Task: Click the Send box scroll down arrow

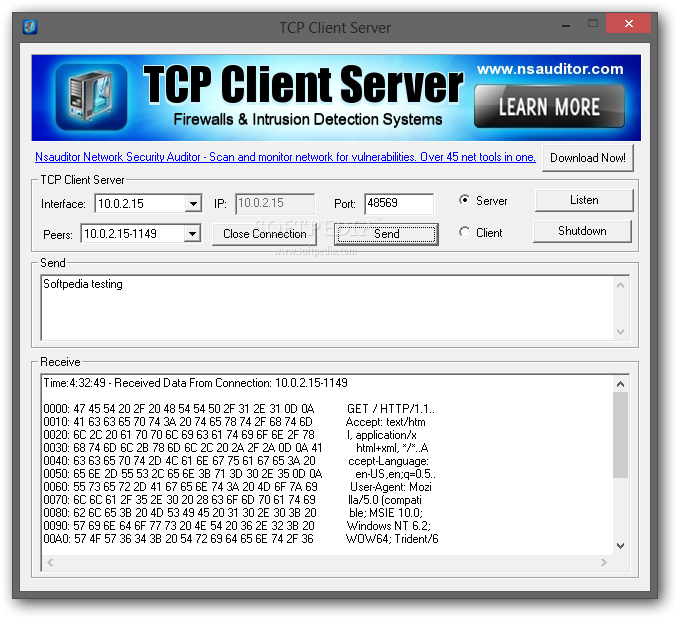Action: click(x=620, y=332)
